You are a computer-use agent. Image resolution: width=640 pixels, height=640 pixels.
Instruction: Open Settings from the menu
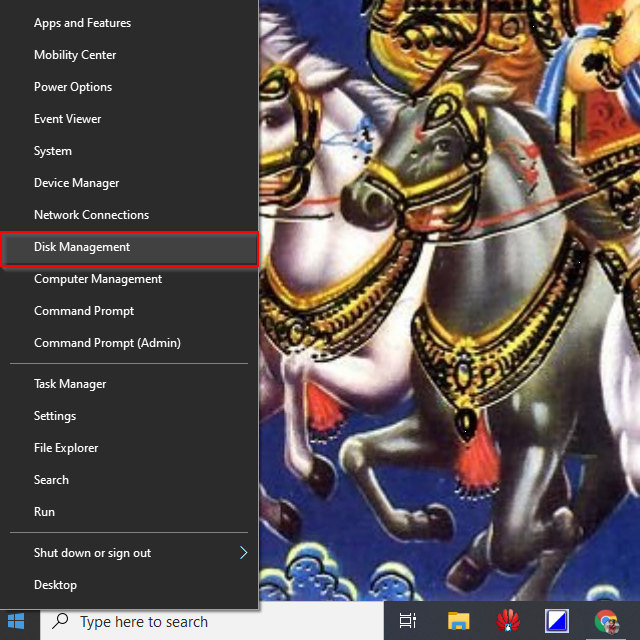pos(129,416)
